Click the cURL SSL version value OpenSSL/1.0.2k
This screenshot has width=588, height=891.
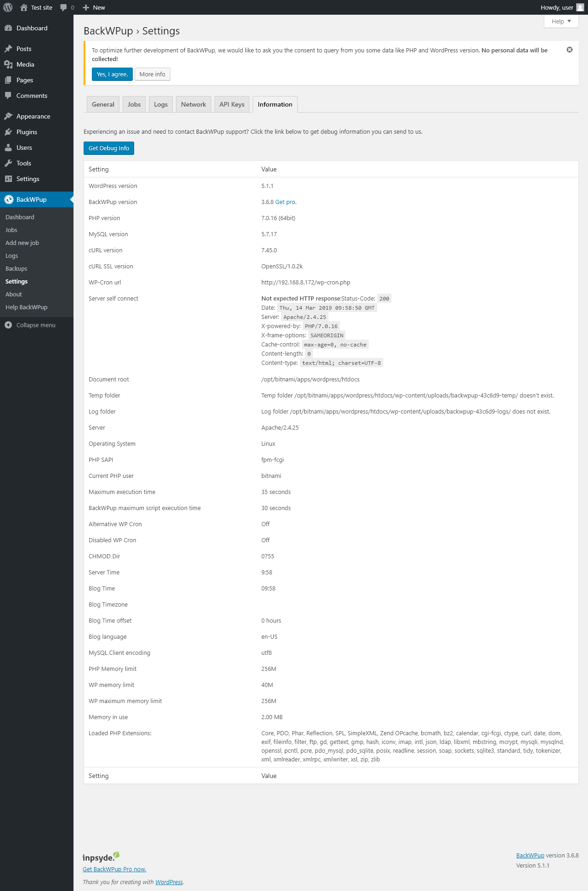[x=282, y=267]
